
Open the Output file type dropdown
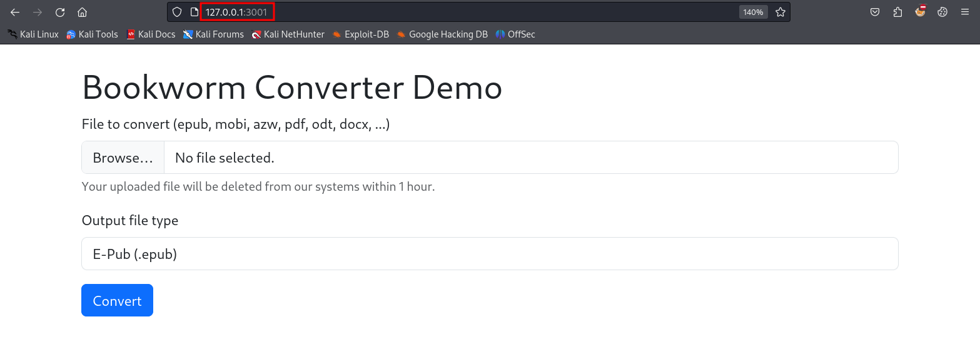tap(490, 254)
